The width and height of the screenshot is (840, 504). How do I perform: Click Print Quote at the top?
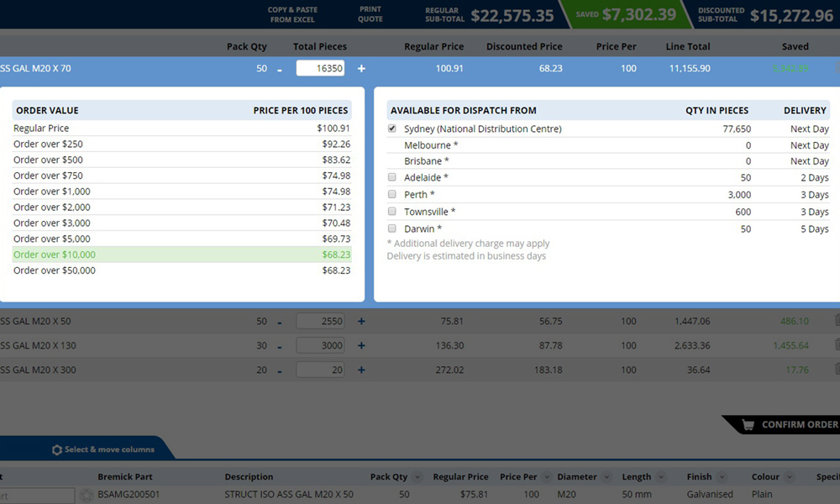(370, 14)
